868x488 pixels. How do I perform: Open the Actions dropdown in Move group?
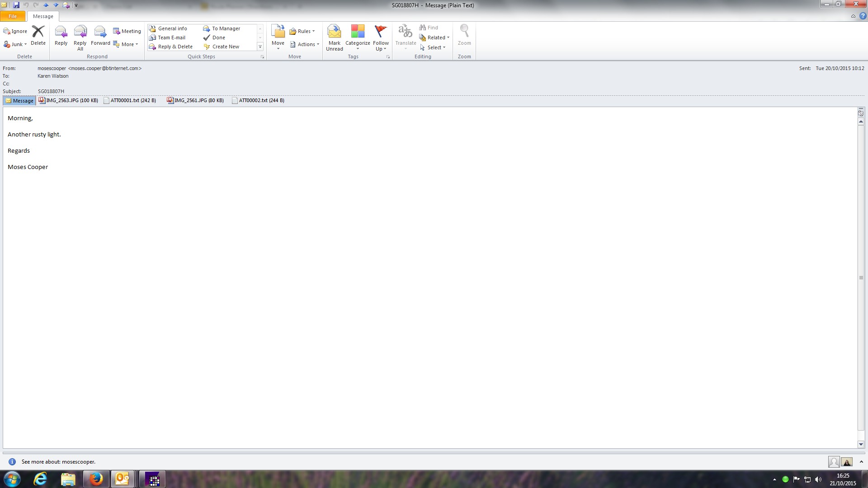tap(305, 44)
